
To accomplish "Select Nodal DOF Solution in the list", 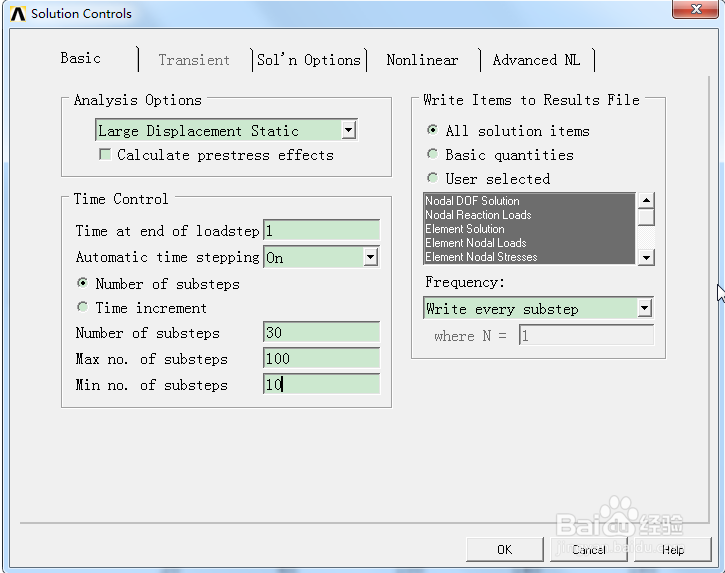I will point(529,201).
